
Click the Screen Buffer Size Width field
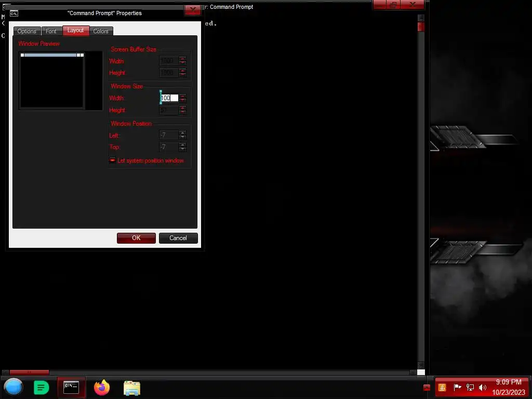pos(169,61)
